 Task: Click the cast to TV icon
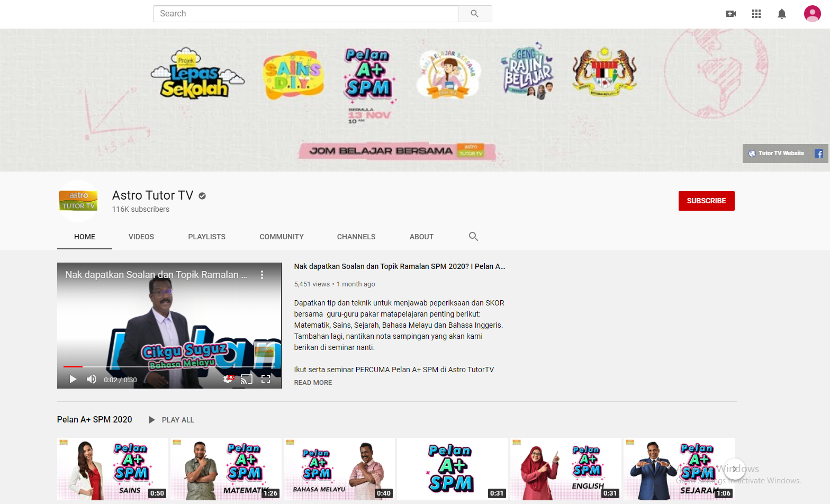[247, 379]
